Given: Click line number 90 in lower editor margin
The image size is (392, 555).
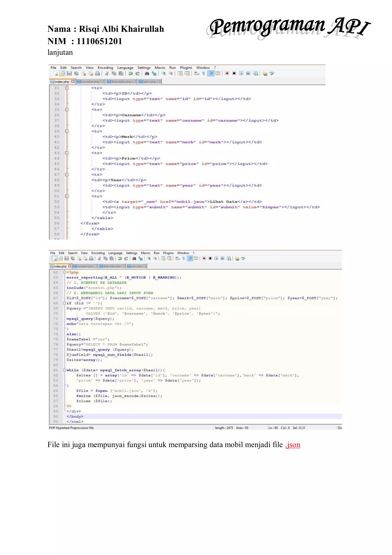Looking at the screenshot, I should click(56, 416).
